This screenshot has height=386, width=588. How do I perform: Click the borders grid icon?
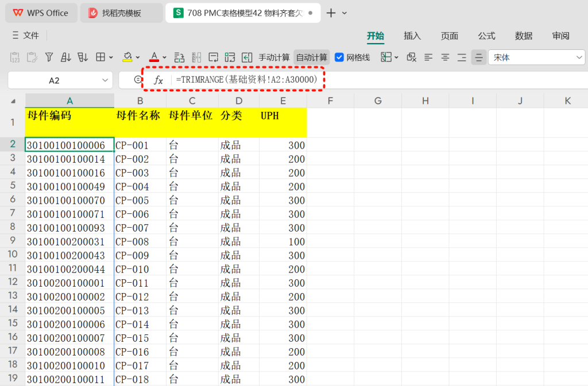(100, 57)
